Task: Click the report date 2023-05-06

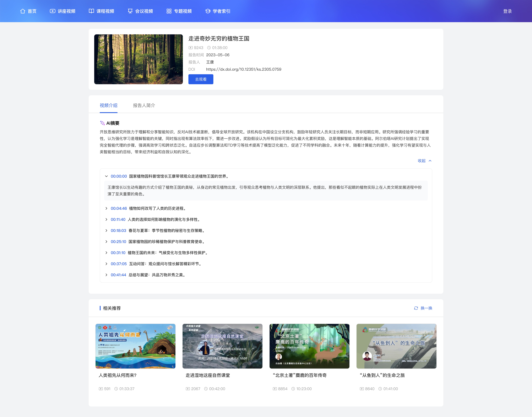Action: pyautogui.click(x=218, y=55)
